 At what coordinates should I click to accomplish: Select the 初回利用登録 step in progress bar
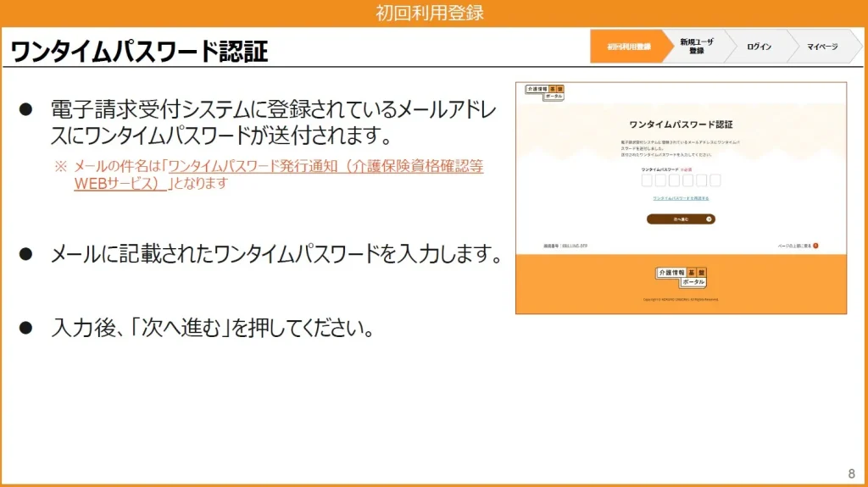[x=628, y=47]
